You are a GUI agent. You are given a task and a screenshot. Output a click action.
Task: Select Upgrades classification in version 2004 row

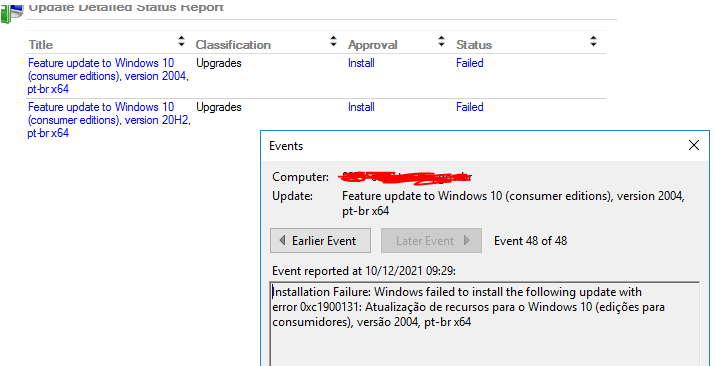pyautogui.click(x=219, y=63)
